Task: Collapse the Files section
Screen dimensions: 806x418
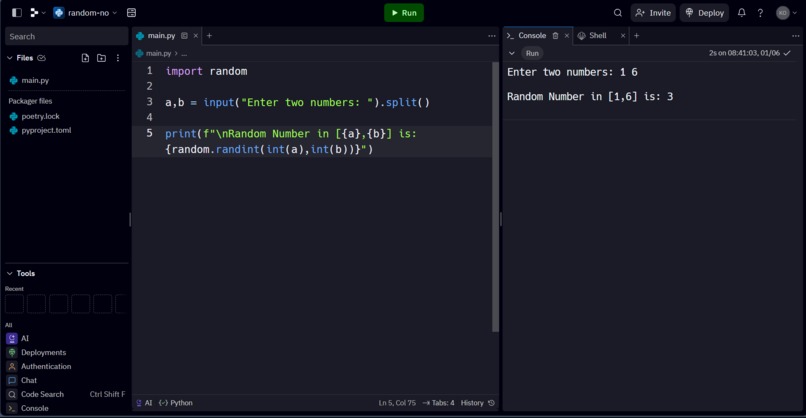Action: pyautogui.click(x=9, y=58)
